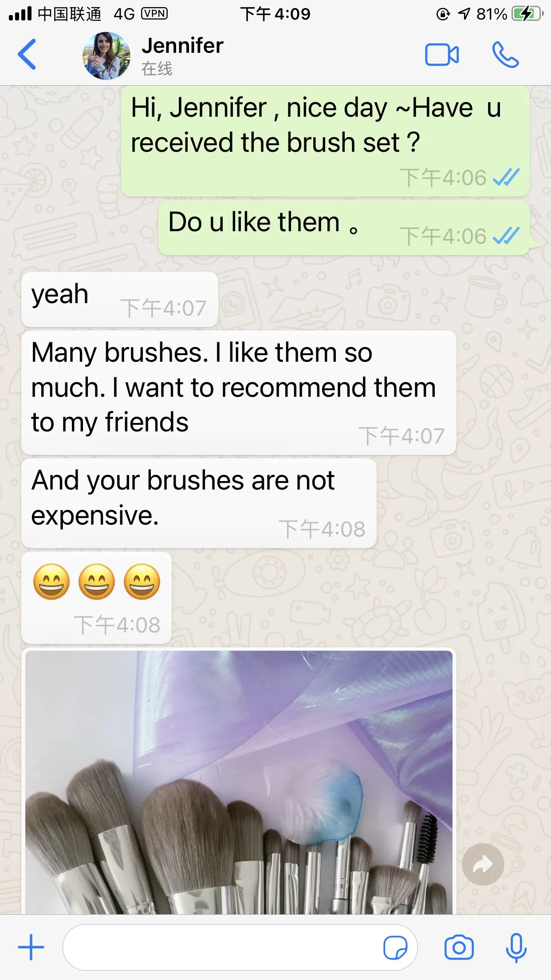Select the "Hi, Jennifer, nice day" message
Image resolution: width=551 pixels, height=980 pixels.
click(325, 142)
